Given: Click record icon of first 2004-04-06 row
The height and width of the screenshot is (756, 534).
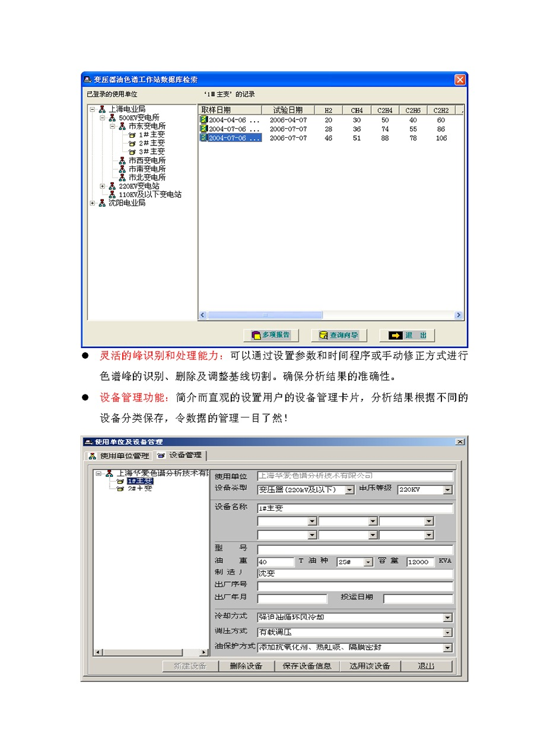Looking at the screenshot, I should [204, 120].
